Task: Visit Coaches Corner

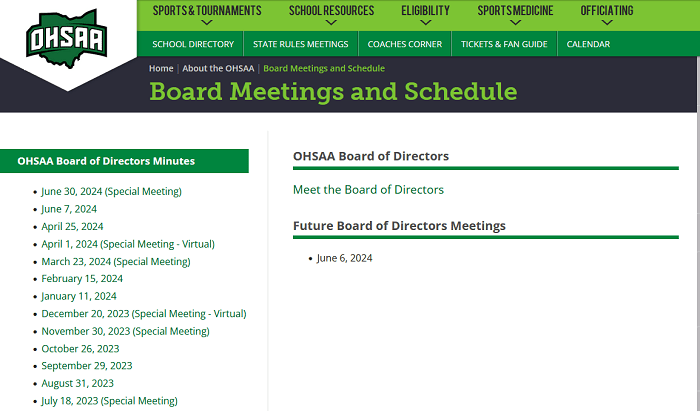Action: click(x=404, y=44)
